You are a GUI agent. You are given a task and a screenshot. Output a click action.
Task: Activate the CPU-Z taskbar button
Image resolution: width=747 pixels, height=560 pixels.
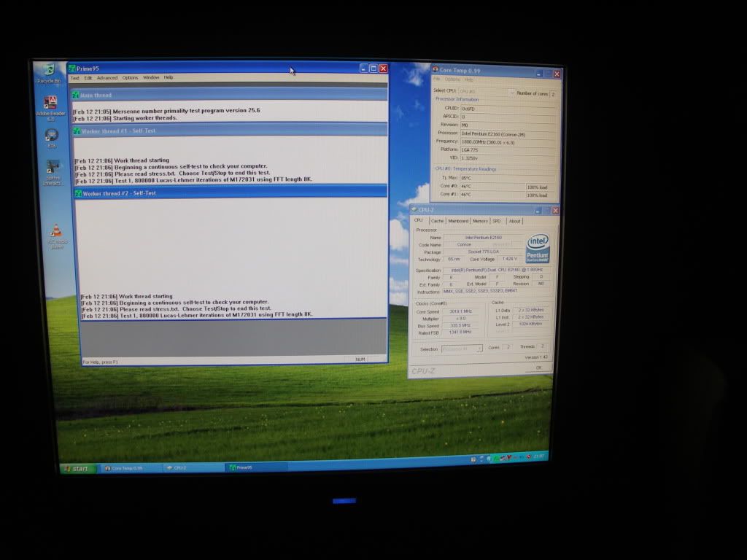(193, 468)
